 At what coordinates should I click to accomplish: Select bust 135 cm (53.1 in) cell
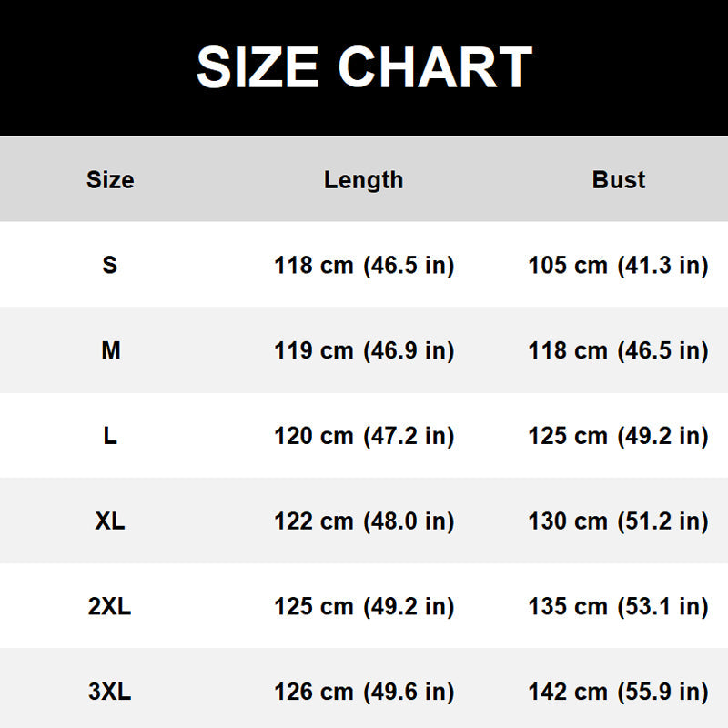click(x=619, y=607)
